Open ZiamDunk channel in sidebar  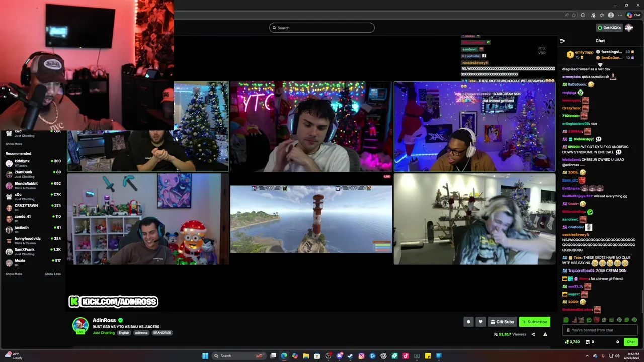[33, 174]
